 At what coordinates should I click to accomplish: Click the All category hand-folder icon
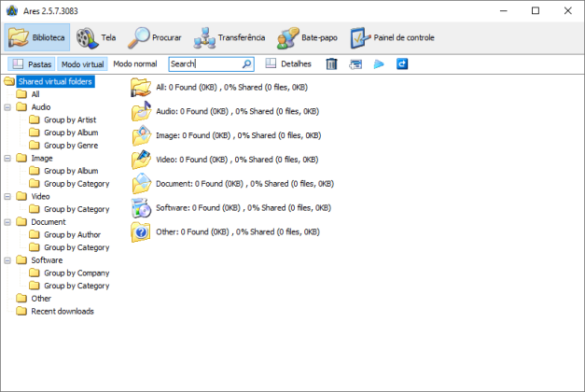(x=141, y=88)
